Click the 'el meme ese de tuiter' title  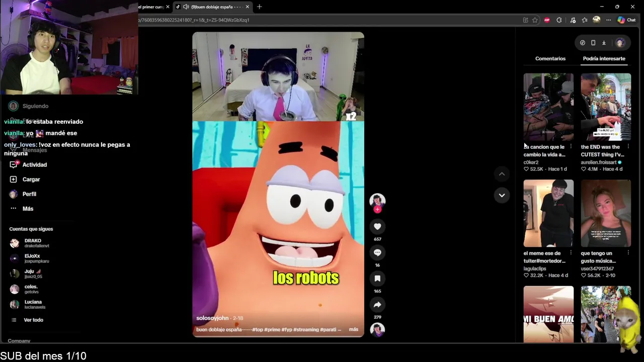(545, 257)
